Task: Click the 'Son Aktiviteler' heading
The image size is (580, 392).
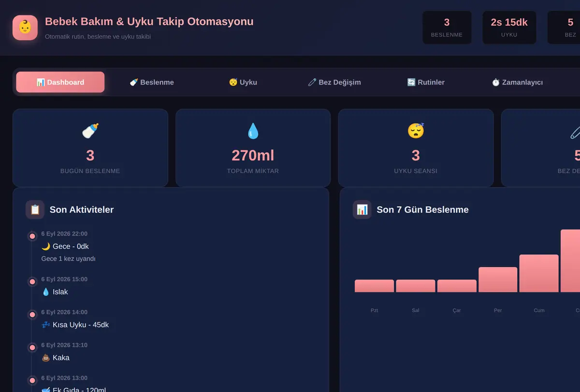Action: pos(82,210)
